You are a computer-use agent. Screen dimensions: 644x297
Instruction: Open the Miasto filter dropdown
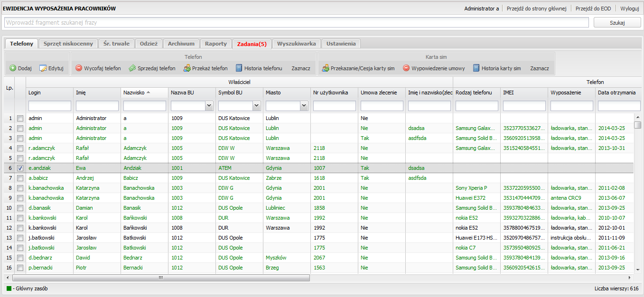pyautogui.click(x=304, y=106)
